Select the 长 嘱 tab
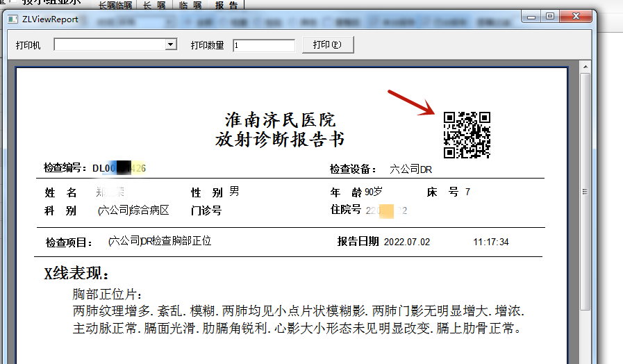The image size is (623, 364). 154,5
